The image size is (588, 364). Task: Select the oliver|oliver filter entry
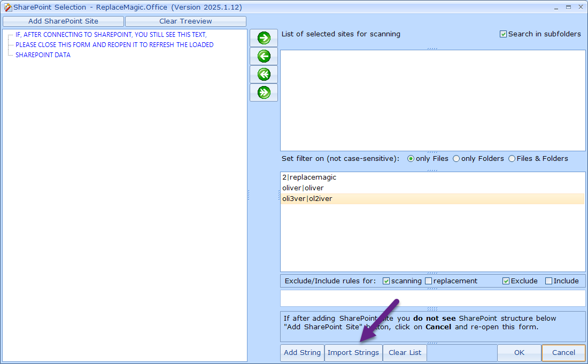pos(303,188)
